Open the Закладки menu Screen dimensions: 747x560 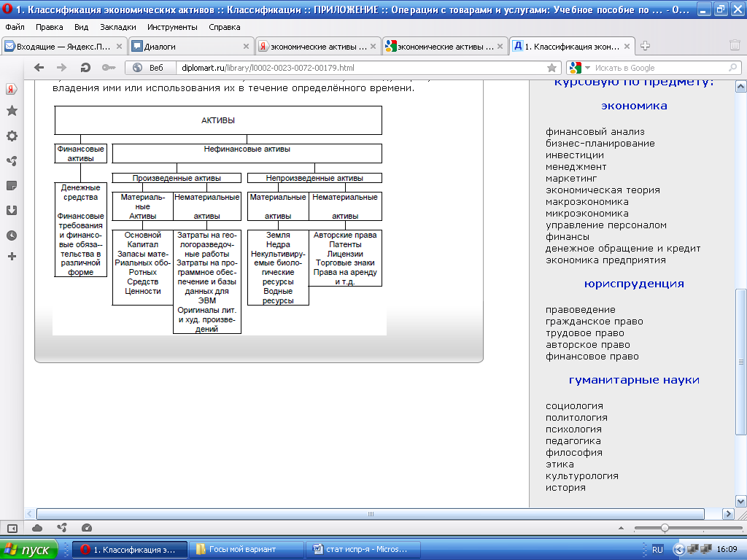point(117,27)
